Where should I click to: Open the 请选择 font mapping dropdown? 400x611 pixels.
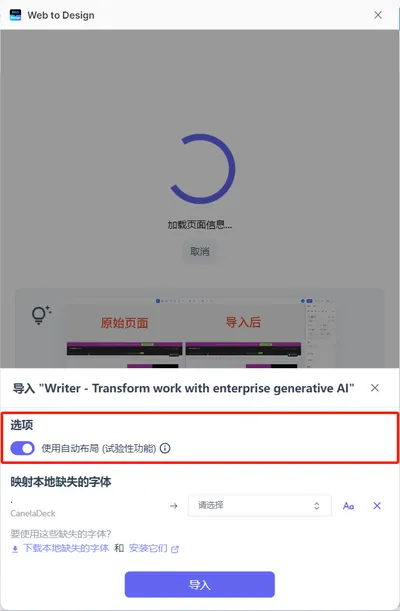[260, 506]
